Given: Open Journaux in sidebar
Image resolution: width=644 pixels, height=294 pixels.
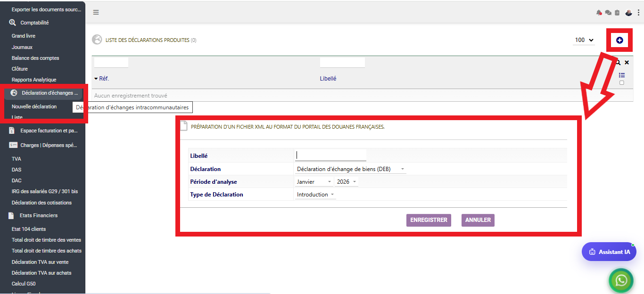Looking at the screenshot, I should (x=22, y=47).
